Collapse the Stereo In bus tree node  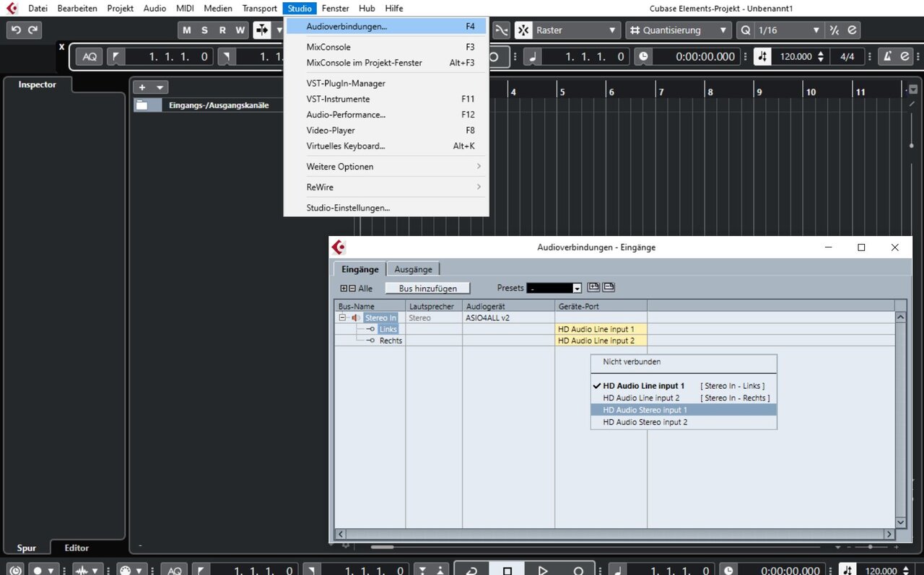(x=342, y=317)
